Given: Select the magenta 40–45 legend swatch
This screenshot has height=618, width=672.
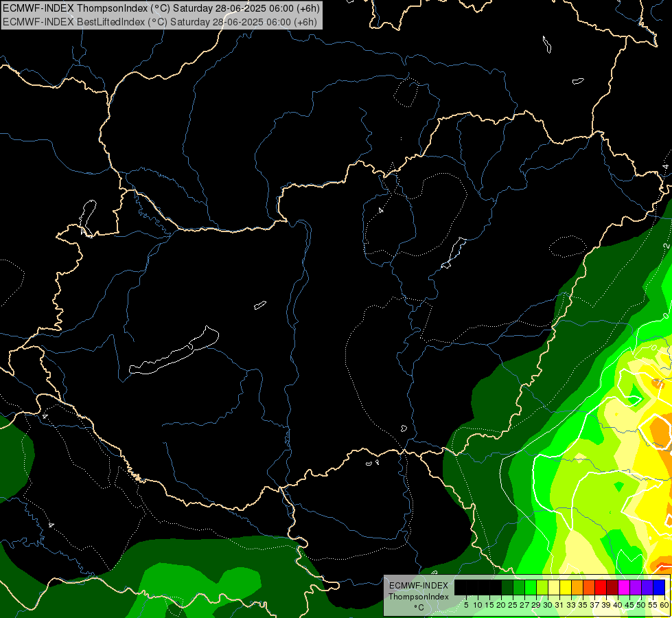Looking at the screenshot, I should click(x=624, y=587).
